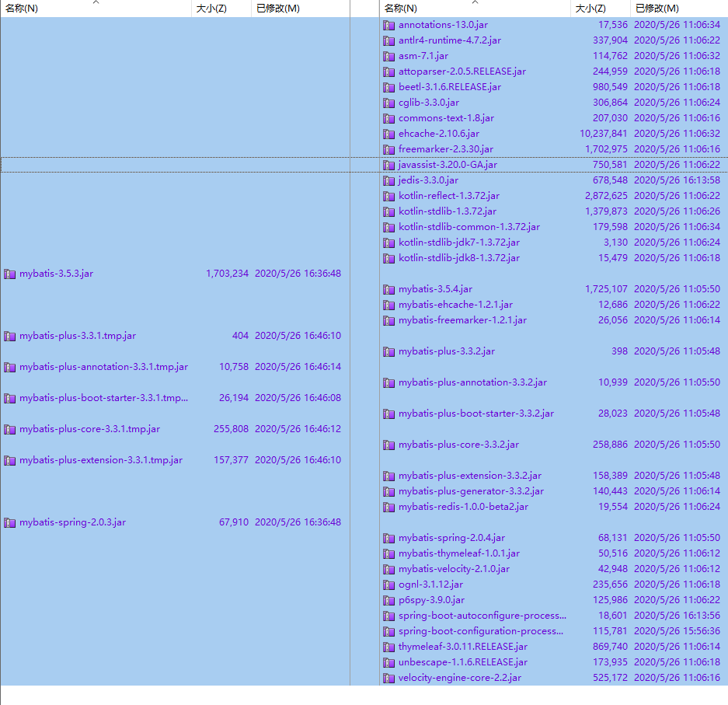
Task: Click the p6spy-3.9.0.jar file icon
Action: point(389,600)
